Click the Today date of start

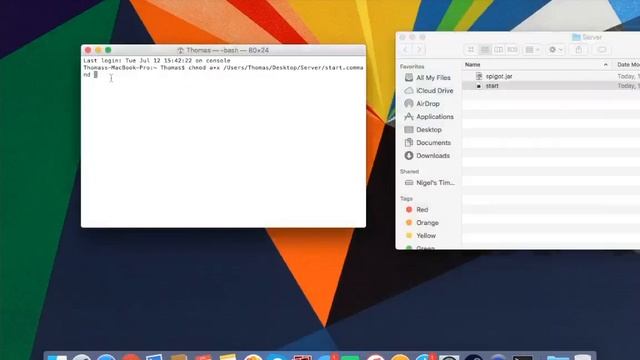(628, 86)
